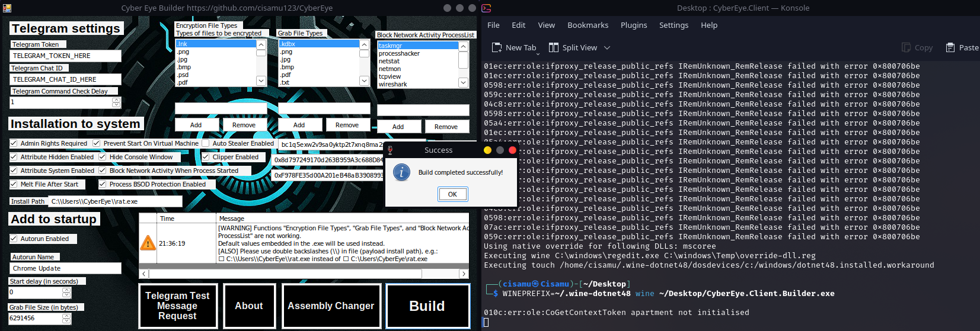The image size is (980, 331).
Task: Click the Copy toolbar button in Konsole
Action: pos(917,47)
